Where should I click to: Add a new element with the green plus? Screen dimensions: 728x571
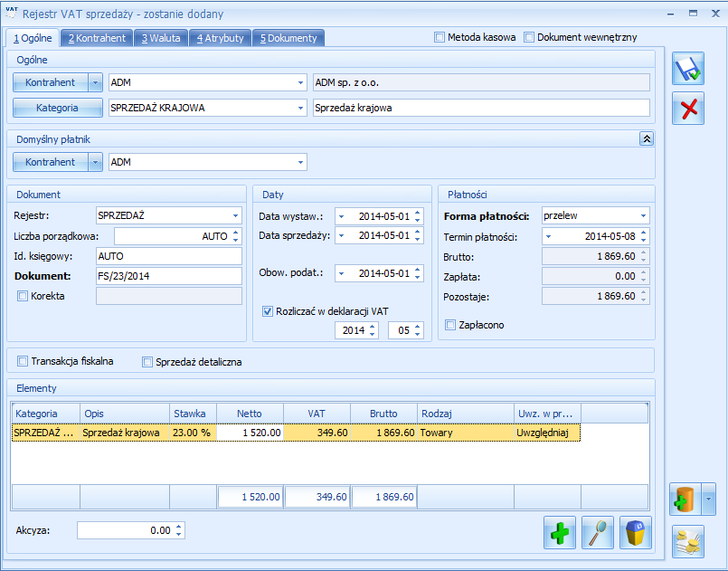[x=560, y=532]
